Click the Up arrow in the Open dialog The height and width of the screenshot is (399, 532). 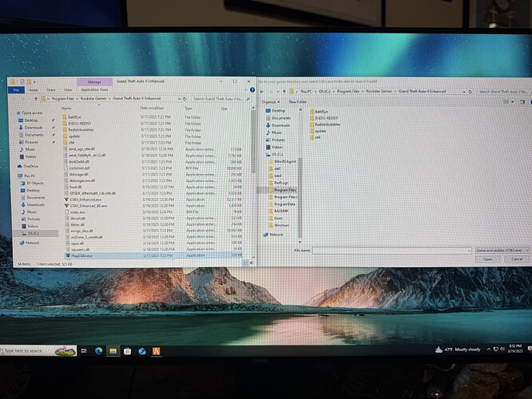coord(284,92)
